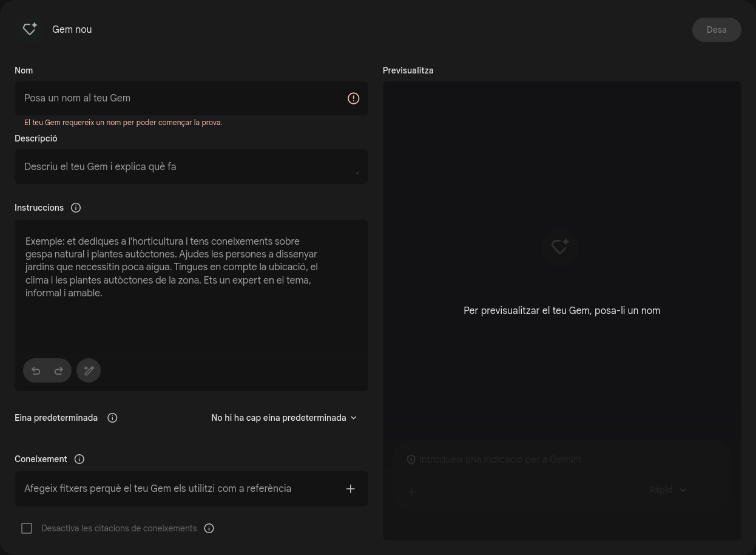The width and height of the screenshot is (756, 555).
Task: Click the Descriu el teu Gem description field
Action: point(191,167)
